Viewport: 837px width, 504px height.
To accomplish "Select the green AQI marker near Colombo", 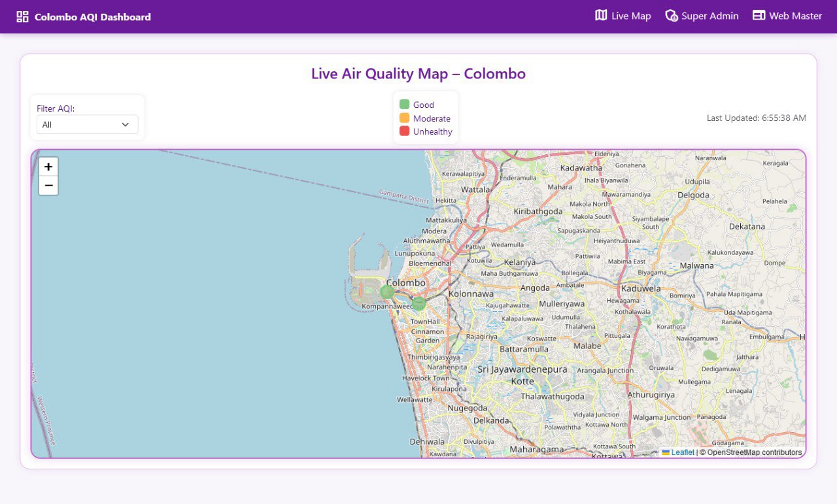I will (x=387, y=291).
